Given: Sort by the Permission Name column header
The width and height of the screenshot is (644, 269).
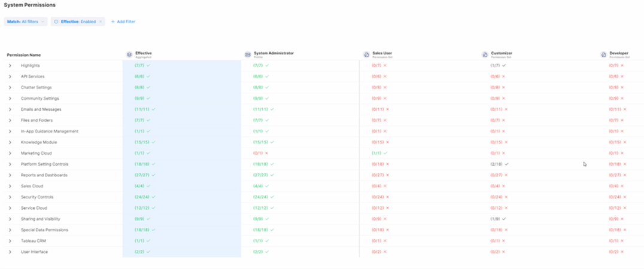Looking at the screenshot, I should point(24,55).
